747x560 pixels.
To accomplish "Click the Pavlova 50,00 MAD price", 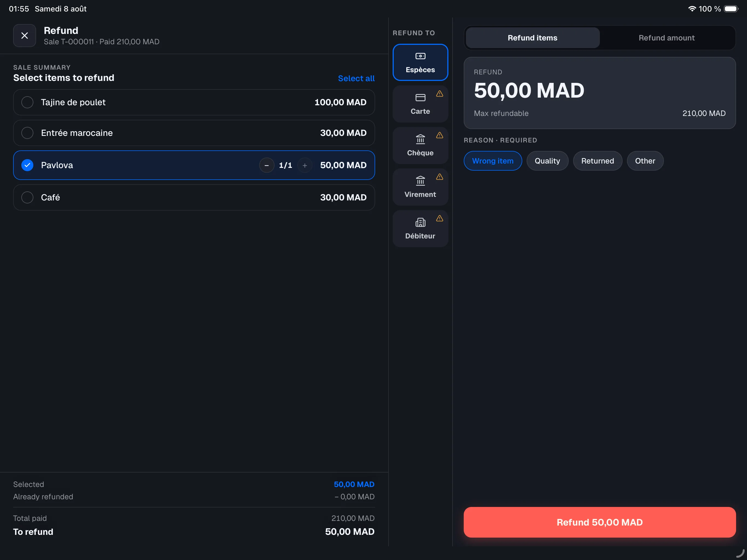I will 343,165.
